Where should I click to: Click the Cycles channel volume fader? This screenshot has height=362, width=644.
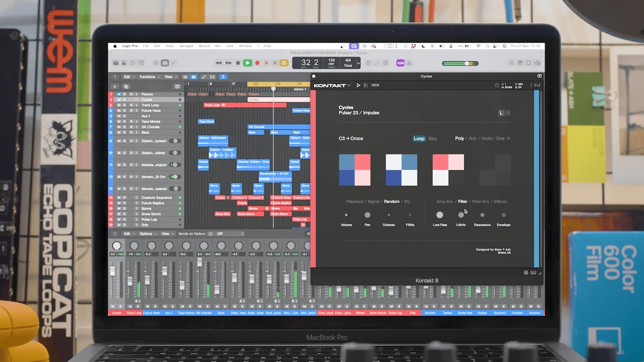click(113, 271)
